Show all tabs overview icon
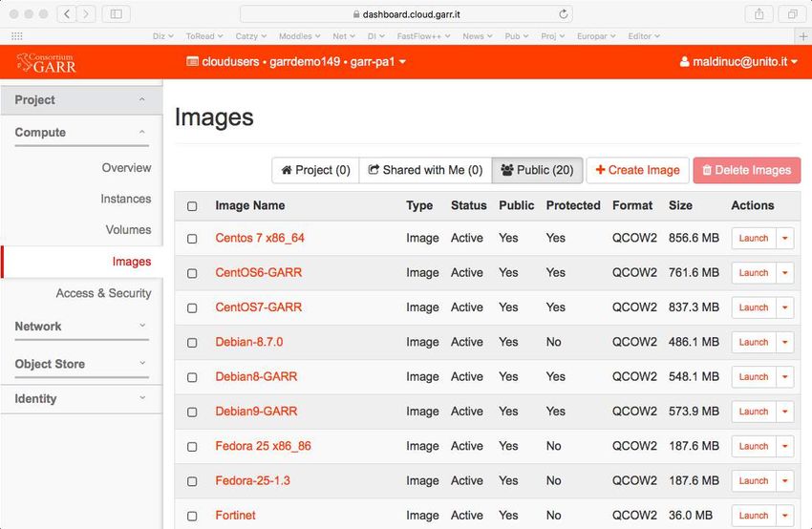812x529 pixels. click(792, 14)
